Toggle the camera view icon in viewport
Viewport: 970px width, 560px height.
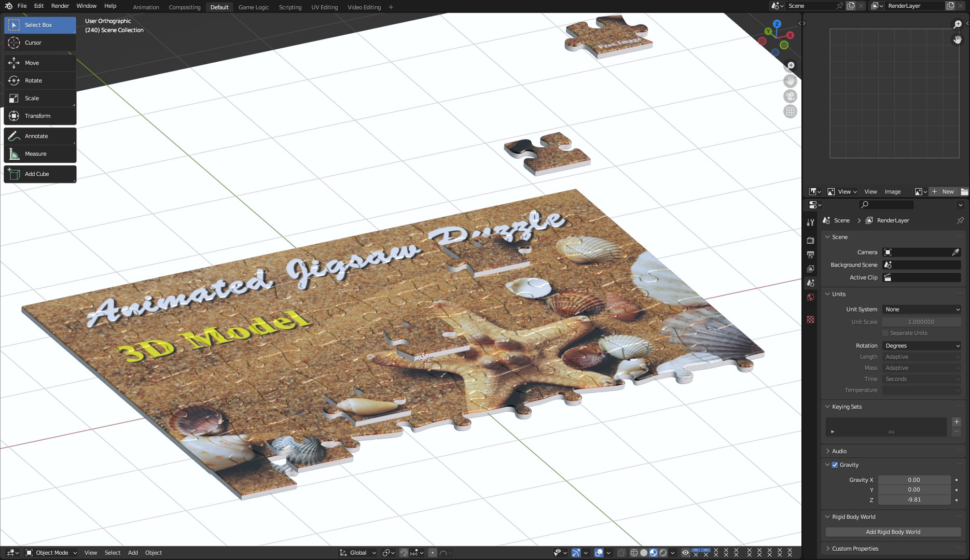(x=791, y=96)
